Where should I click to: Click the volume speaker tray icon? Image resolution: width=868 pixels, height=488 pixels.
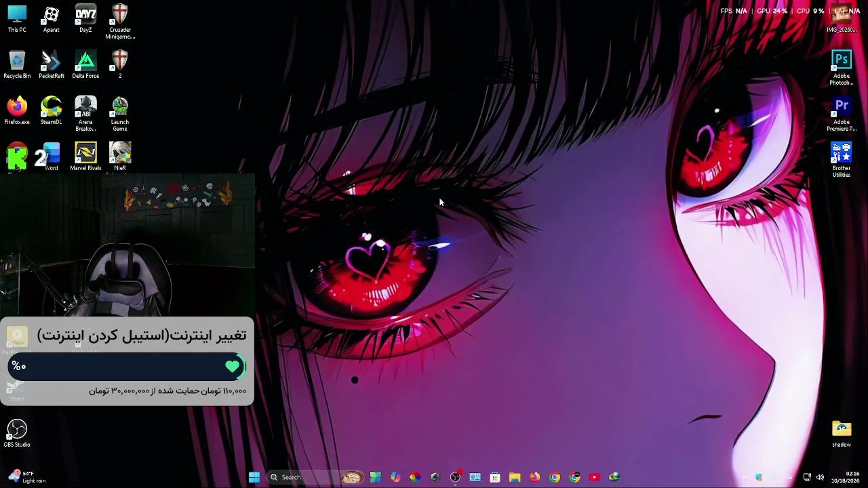(820, 477)
